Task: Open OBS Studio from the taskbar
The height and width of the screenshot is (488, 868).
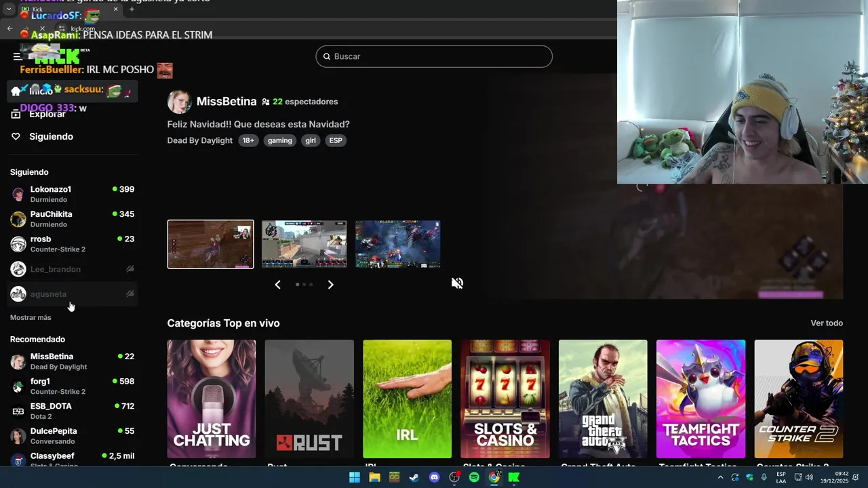Action: click(454, 477)
